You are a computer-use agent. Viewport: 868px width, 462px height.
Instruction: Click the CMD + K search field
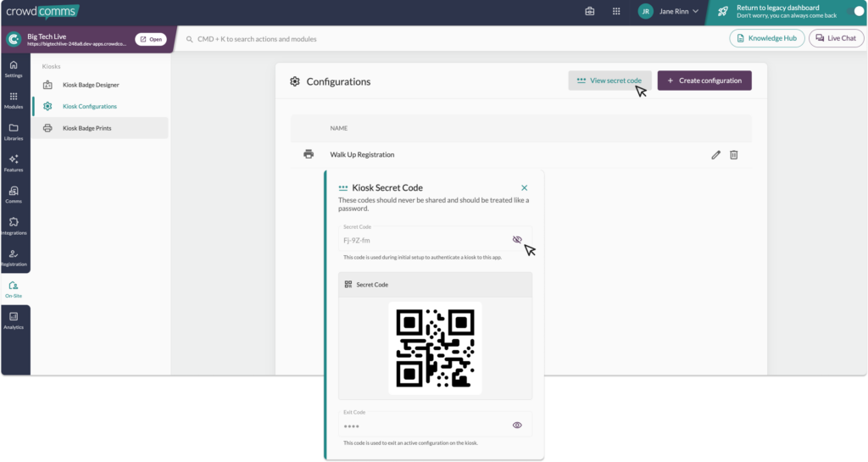(x=339, y=39)
